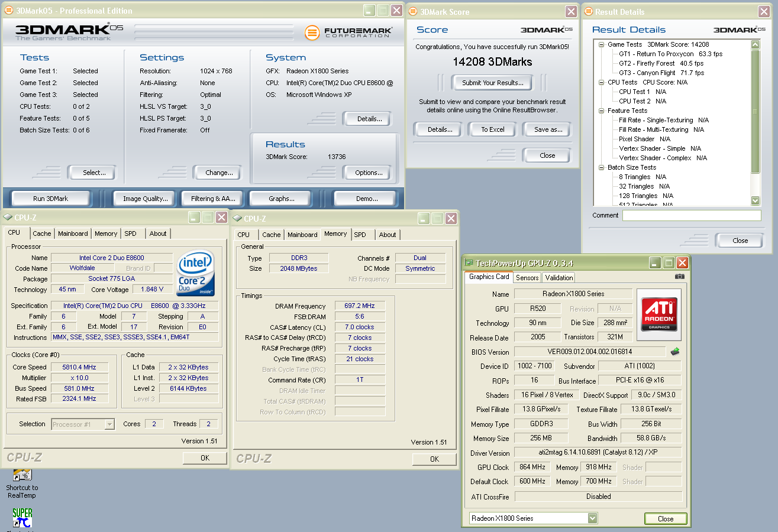The height and width of the screenshot is (532, 778).
Task: Click the 3DMark Score window title icon
Action: (x=414, y=12)
